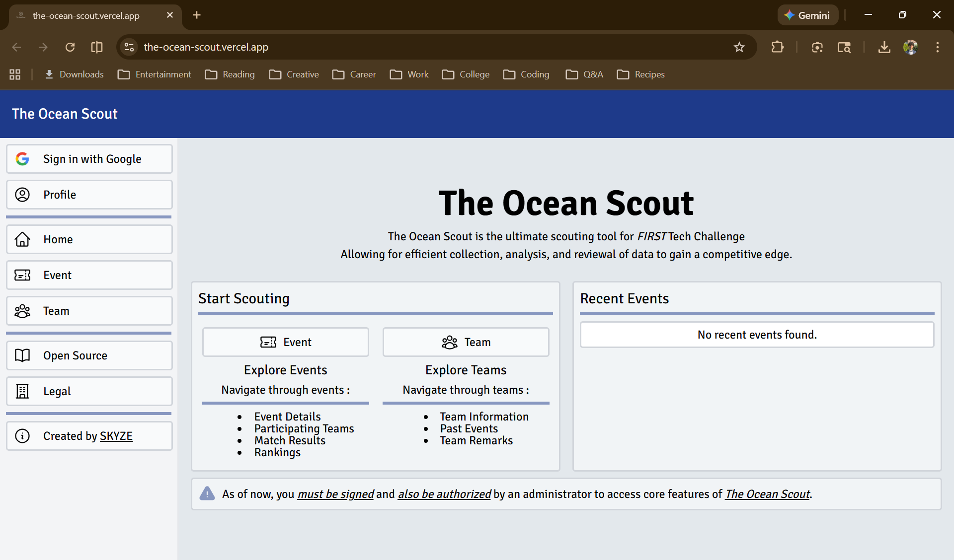Click the info icon beside Created by
The image size is (954, 560).
point(22,436)
